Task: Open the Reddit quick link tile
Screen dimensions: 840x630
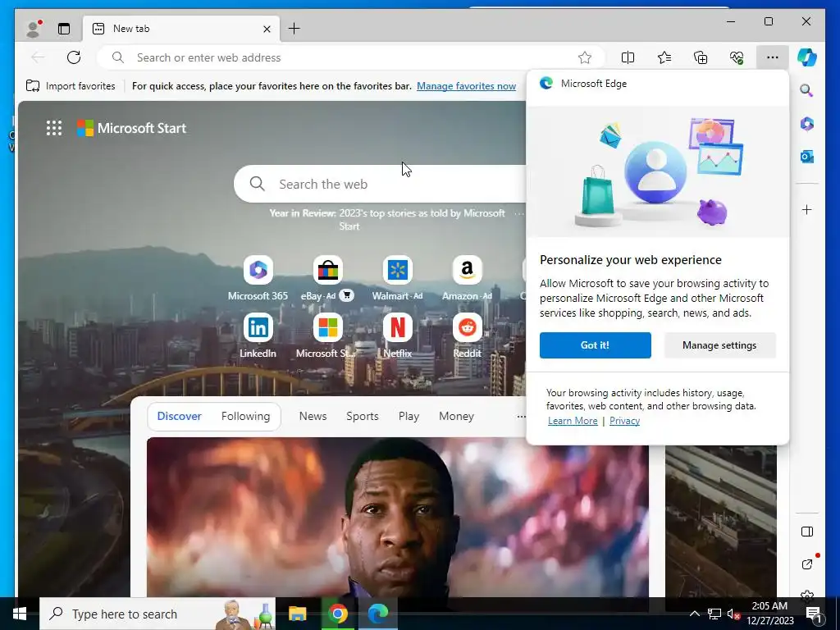Action: [x=467, y=336]
